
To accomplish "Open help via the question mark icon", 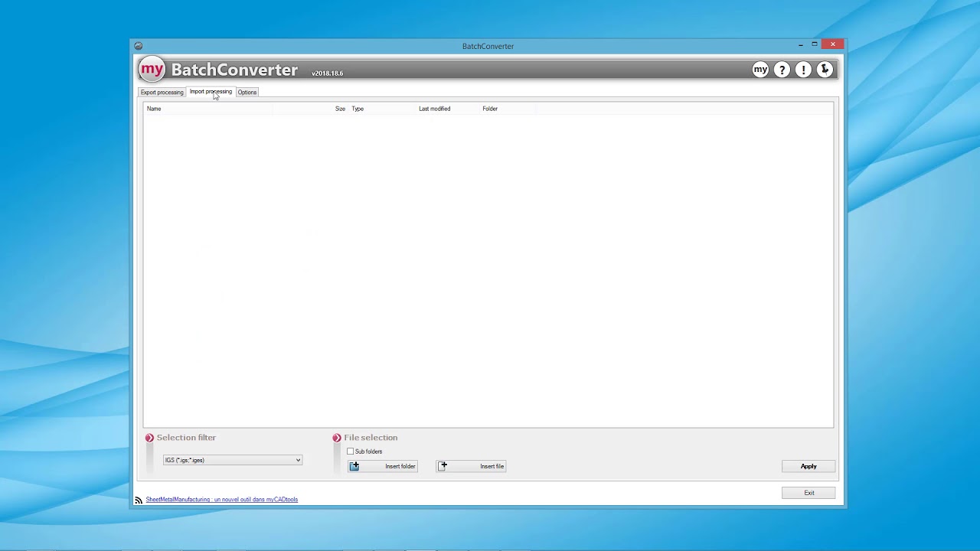I will point(782,70).
